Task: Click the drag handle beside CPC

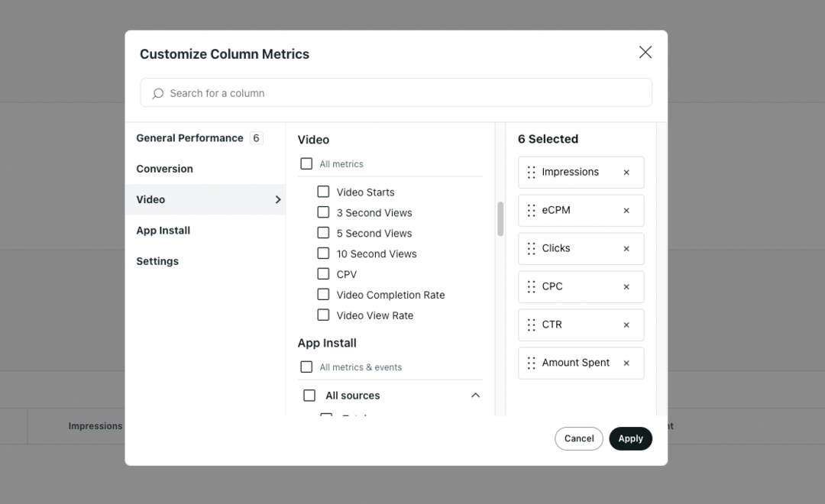Action: [x=531, y=287]
